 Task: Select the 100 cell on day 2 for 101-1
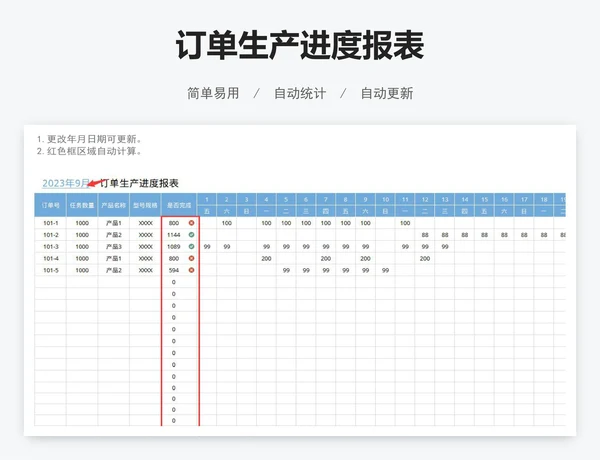[x=227, y=223]
